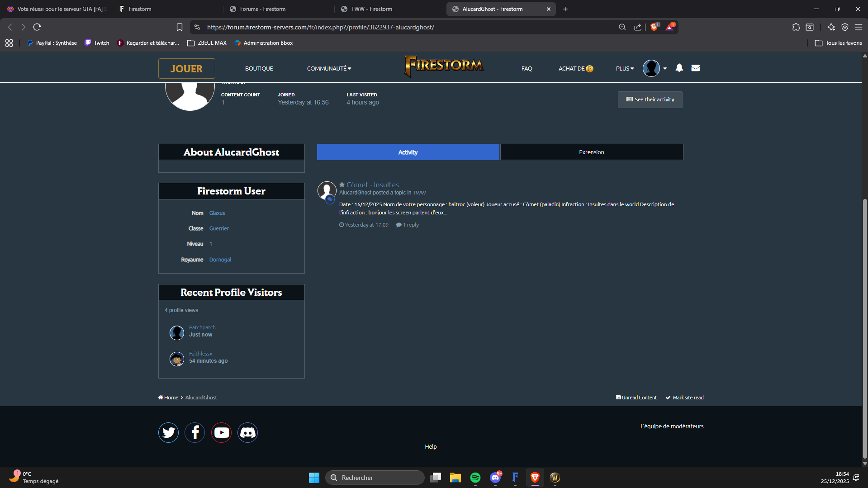Click the Brave Shields lion icon
The image size is (868, 488).
[x=654, y=27]
